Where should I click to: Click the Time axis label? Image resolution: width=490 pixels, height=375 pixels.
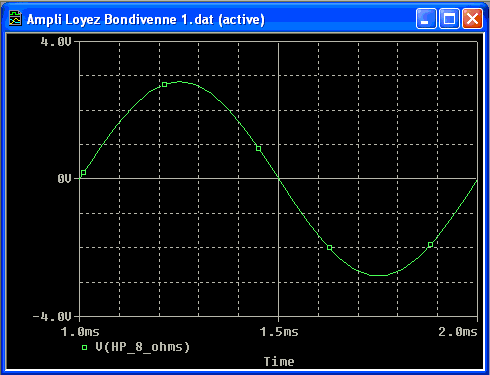pyautogui.click(x=279, y=362)
